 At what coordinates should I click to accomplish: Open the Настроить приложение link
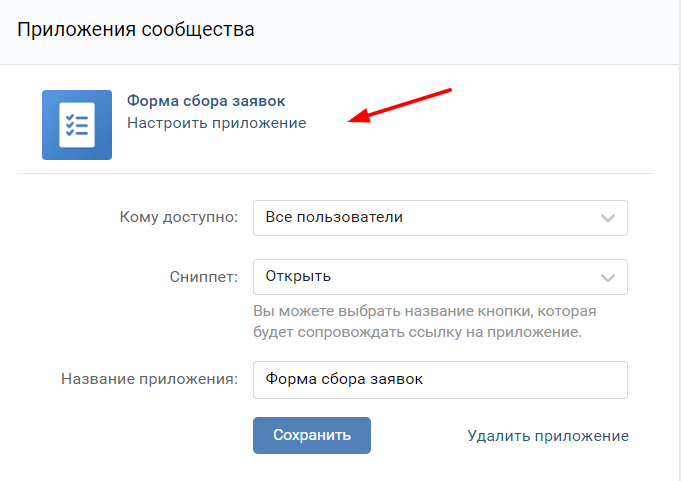point(216,123)
